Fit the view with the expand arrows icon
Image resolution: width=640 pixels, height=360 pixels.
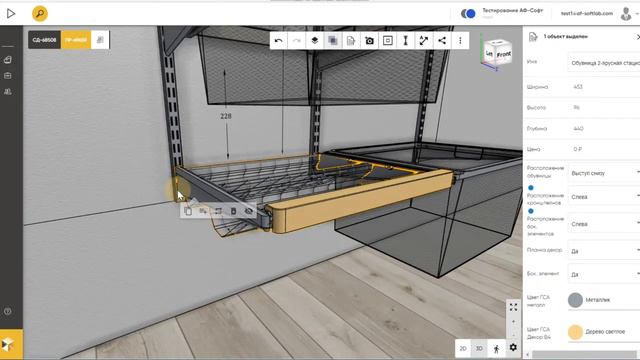513,307
